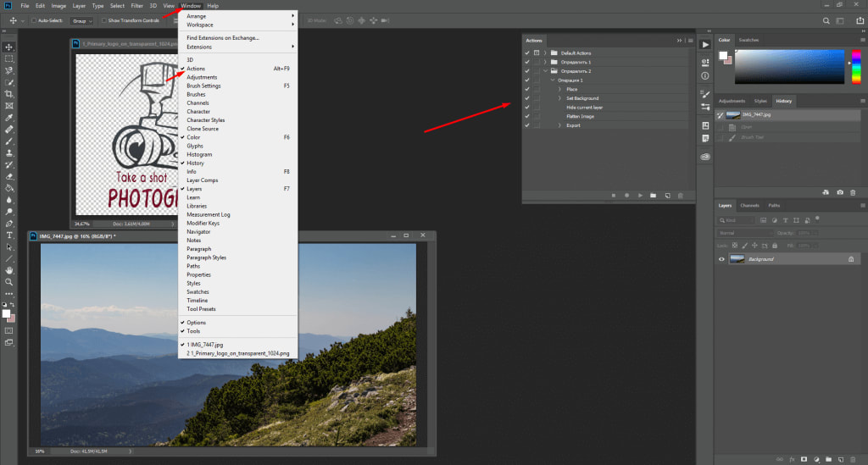Select the Paint Bucket tool
The image size is (868, 465).
(8, 189)
